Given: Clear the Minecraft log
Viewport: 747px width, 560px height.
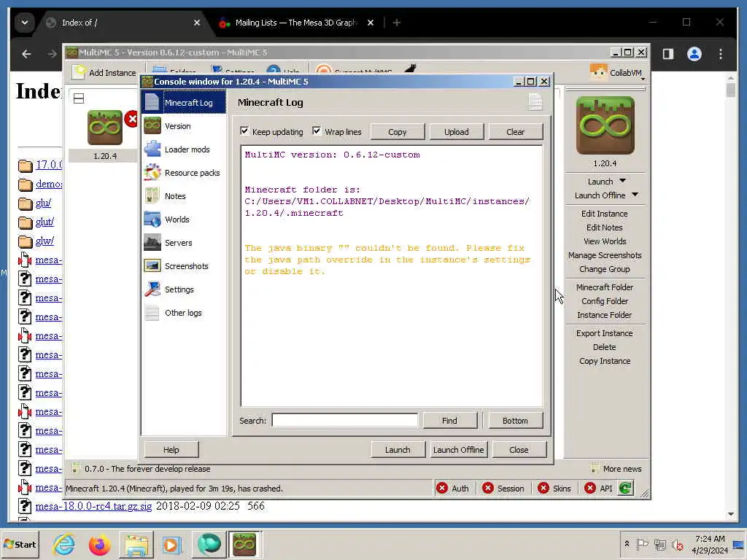Looking at the screenshot, I should (516, 132).
